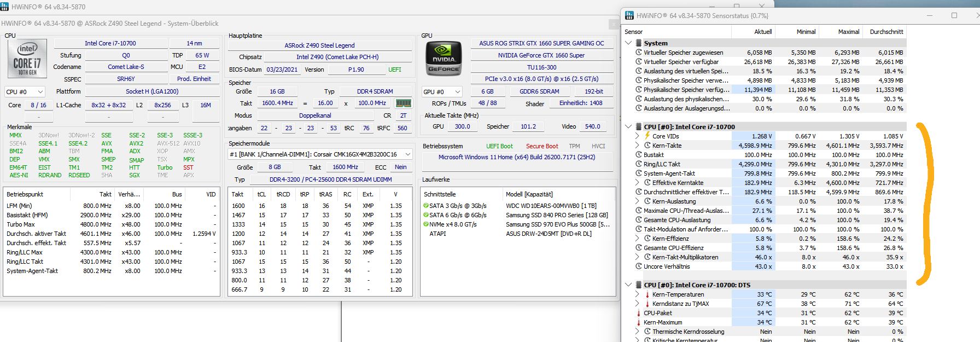
Task: Click the chip icon beside the System group
Action: click(638, 43)
